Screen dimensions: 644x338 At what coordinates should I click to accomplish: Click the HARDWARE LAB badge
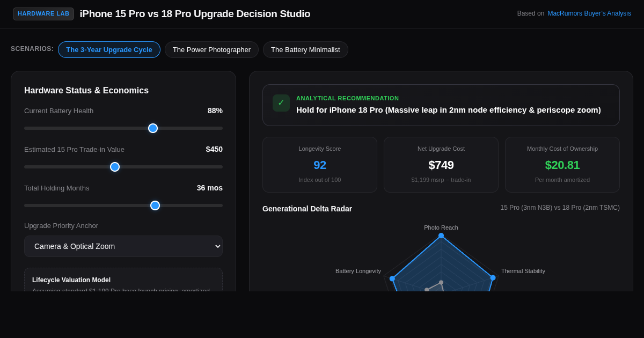pos(43,14)
